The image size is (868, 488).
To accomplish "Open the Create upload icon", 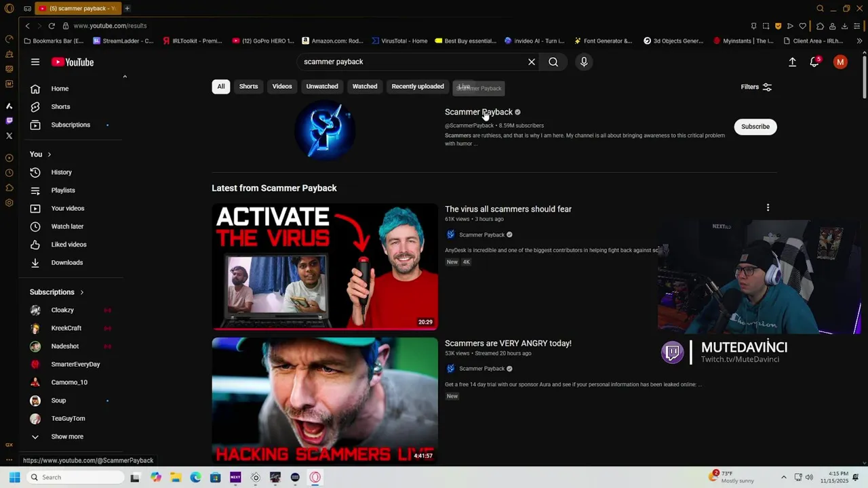I will [x=792, y=62].
